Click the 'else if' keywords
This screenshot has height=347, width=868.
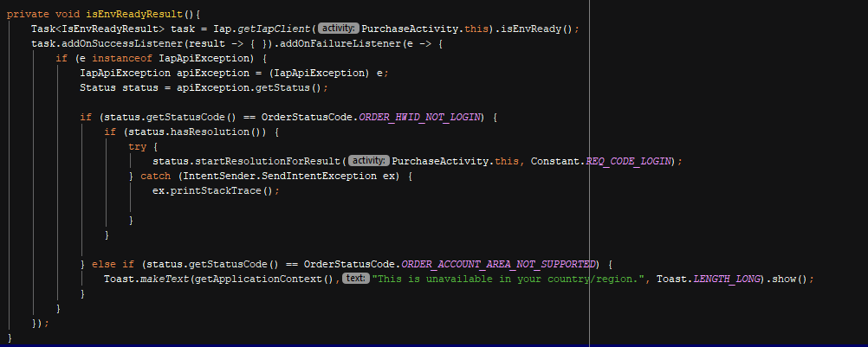(x=113, y=264)
